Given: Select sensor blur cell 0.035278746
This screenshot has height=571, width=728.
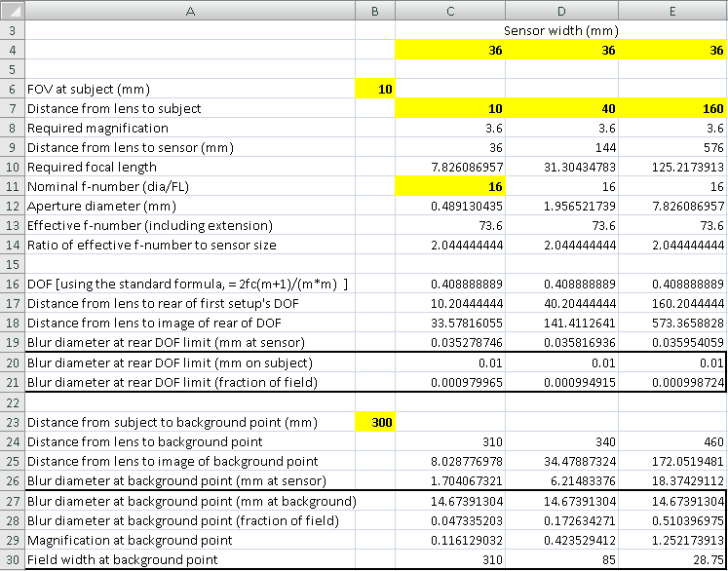Looking at the screenshot, I should [x=450, y=342].
